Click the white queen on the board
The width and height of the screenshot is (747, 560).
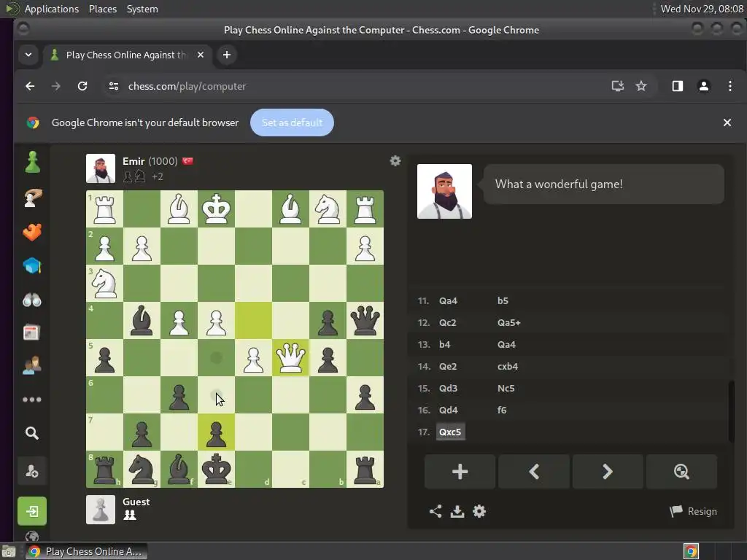click(290, 357)
